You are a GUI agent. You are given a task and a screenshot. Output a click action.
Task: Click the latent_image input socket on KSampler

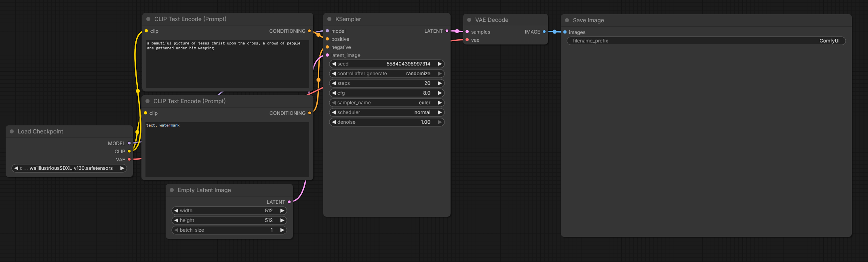click(327, 55)
